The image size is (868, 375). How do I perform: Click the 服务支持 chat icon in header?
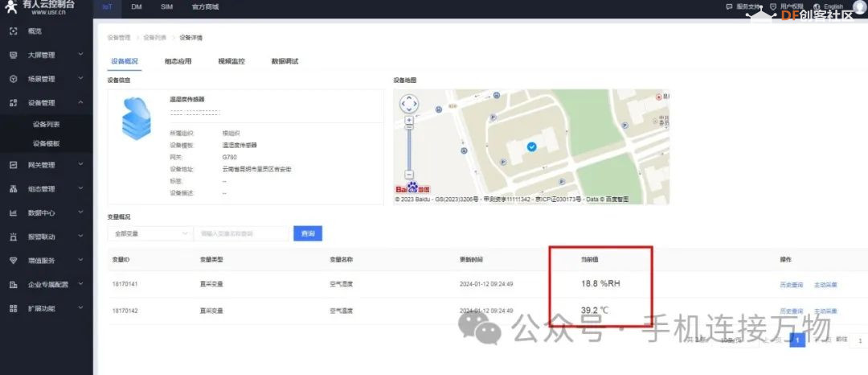tap(729, 6)
